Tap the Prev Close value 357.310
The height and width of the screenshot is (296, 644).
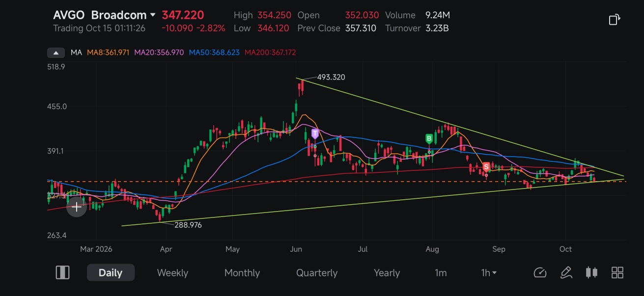[361, 28]
